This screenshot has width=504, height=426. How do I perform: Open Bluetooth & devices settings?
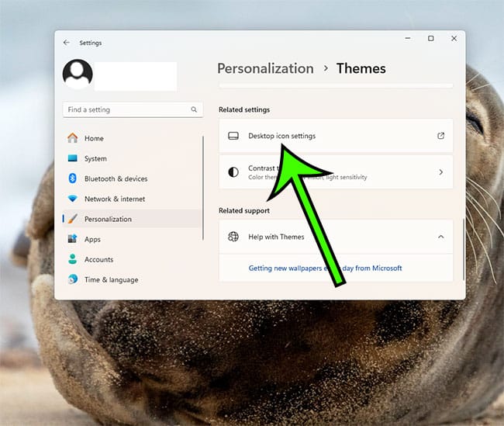(132, 178)
